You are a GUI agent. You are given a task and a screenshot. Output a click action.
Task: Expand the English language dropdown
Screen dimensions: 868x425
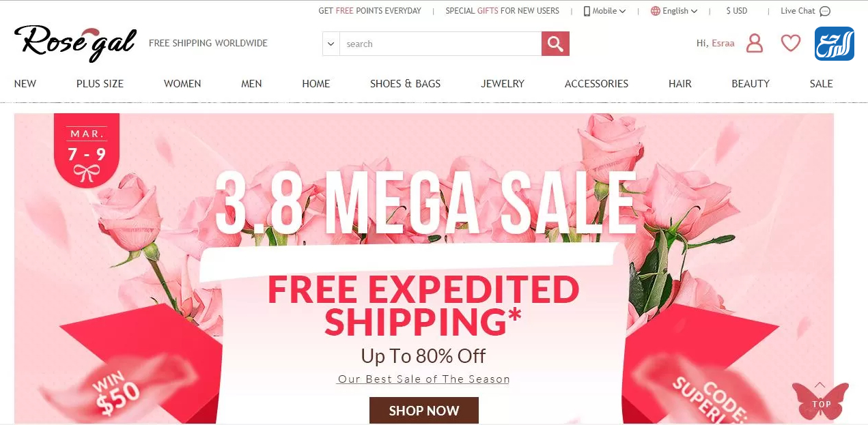click(680, 11)
